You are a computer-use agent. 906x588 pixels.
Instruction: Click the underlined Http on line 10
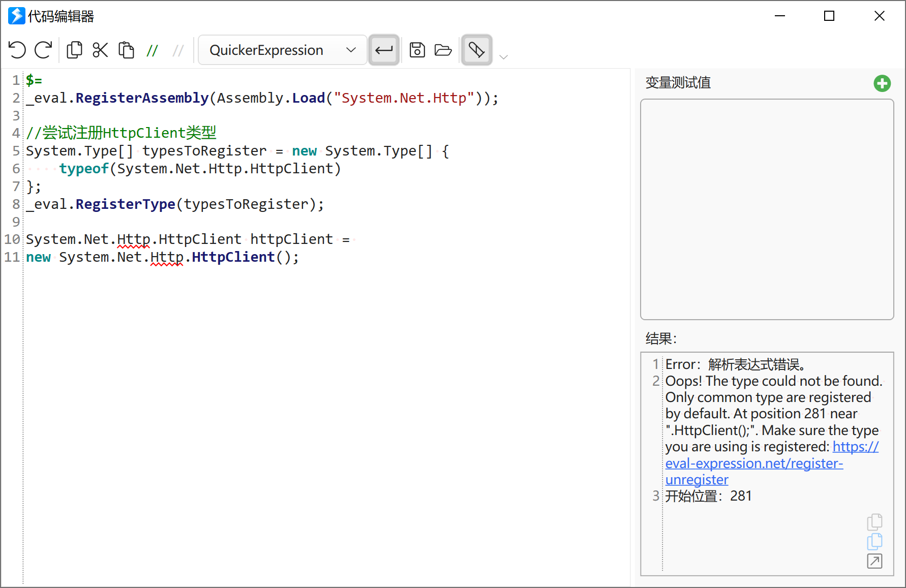click(134, 239)
